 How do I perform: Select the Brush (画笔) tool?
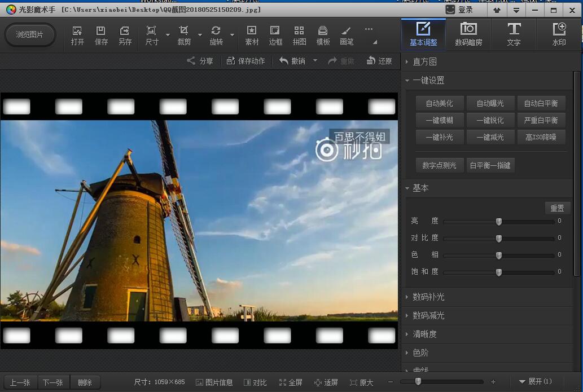pos(347,32)
